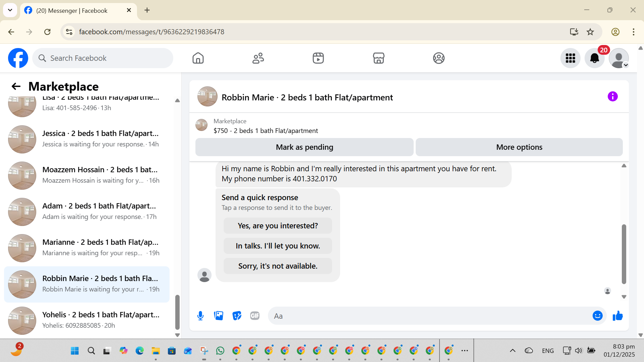This screenshot has width=644, height=362.
Task: Open the emoji picker smiley
Action: 597,316
